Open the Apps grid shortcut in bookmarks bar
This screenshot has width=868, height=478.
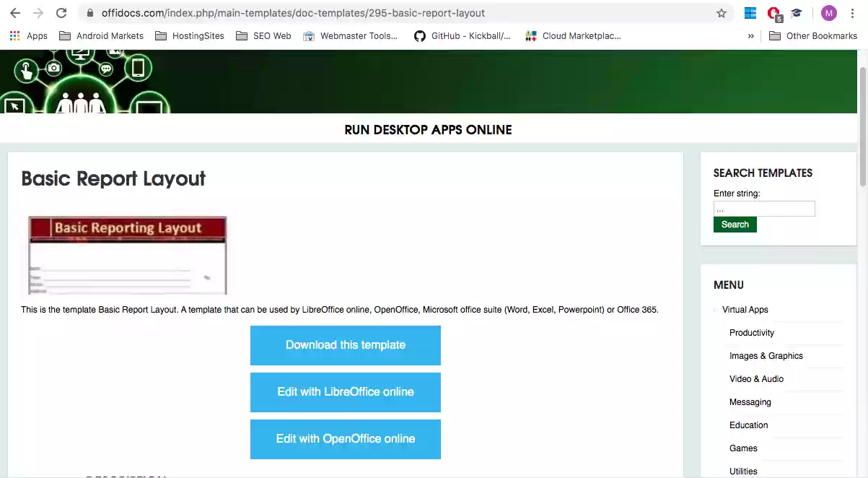point(28,35)
